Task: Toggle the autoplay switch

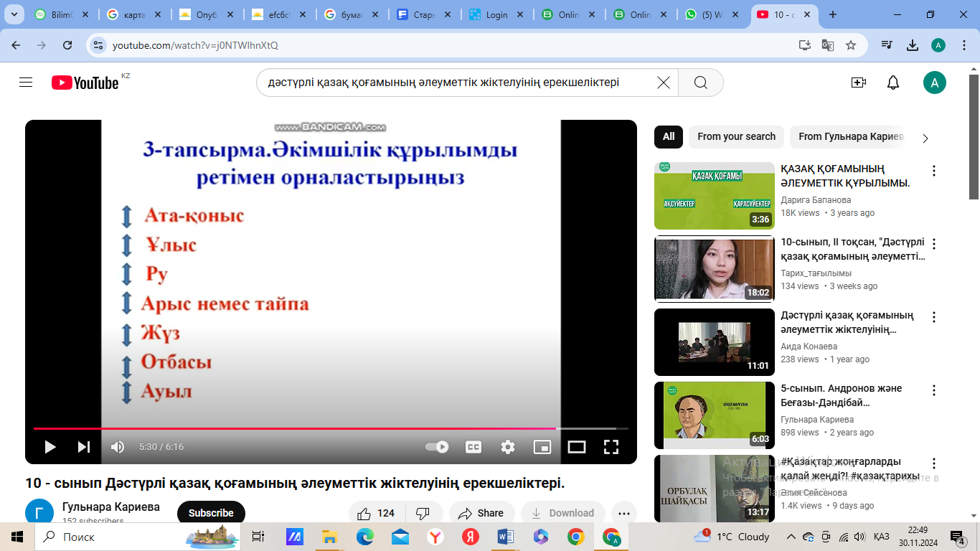Action: pyautogui.click(x=437, y=447)
